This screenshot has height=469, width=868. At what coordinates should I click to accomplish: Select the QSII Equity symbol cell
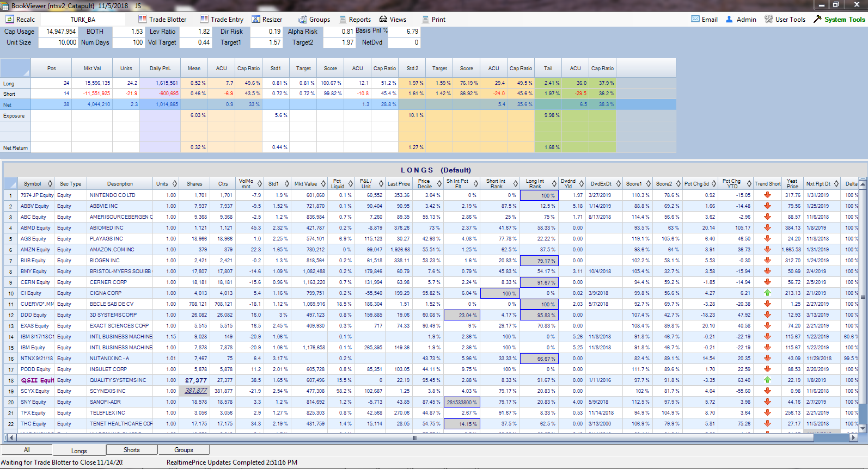(36, 380)
